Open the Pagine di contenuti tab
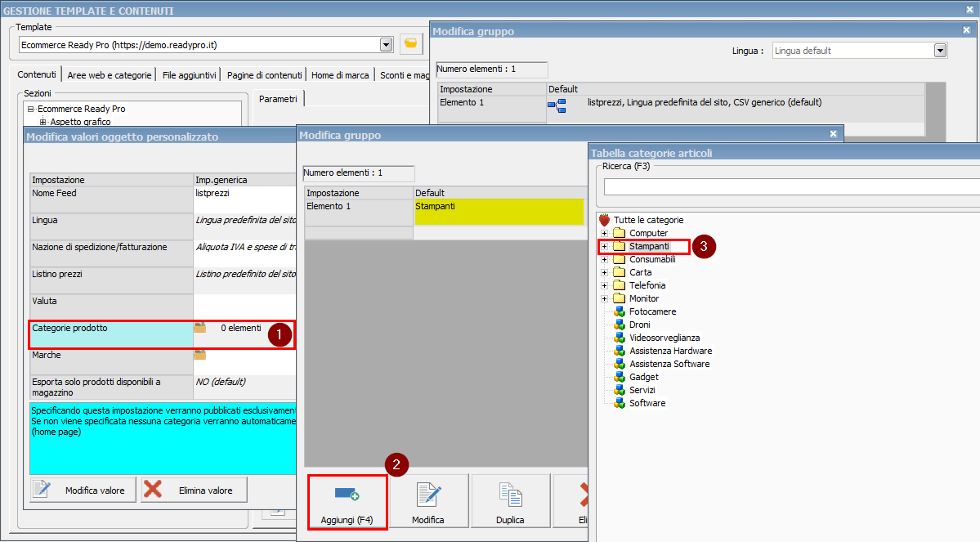980x542 pixels. coord(264,75)
